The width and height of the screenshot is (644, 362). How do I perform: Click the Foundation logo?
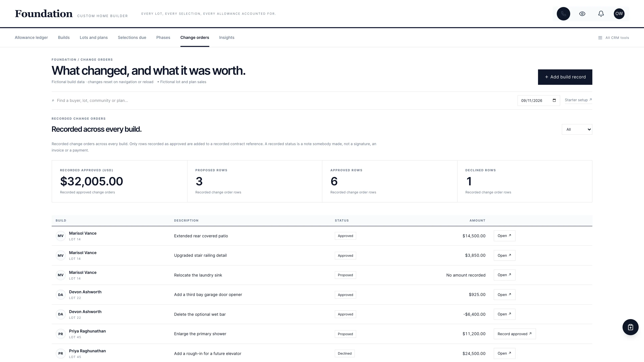pyautogui.click(x=44, y=14)
